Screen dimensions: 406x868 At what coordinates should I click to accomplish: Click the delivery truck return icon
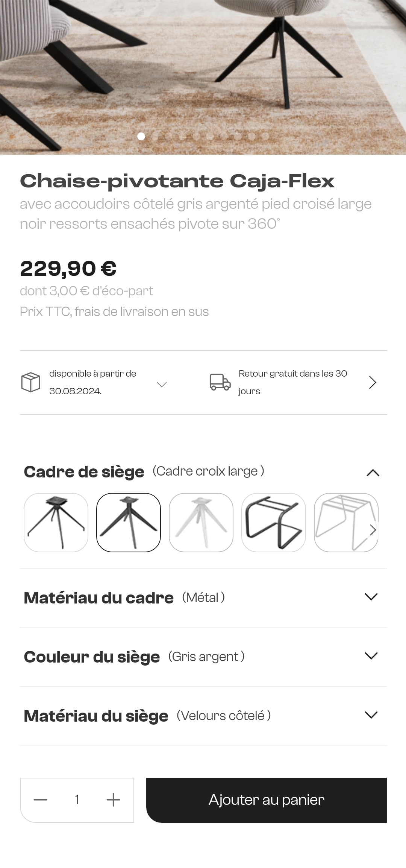pyautogui.click(x=220, y=382)
